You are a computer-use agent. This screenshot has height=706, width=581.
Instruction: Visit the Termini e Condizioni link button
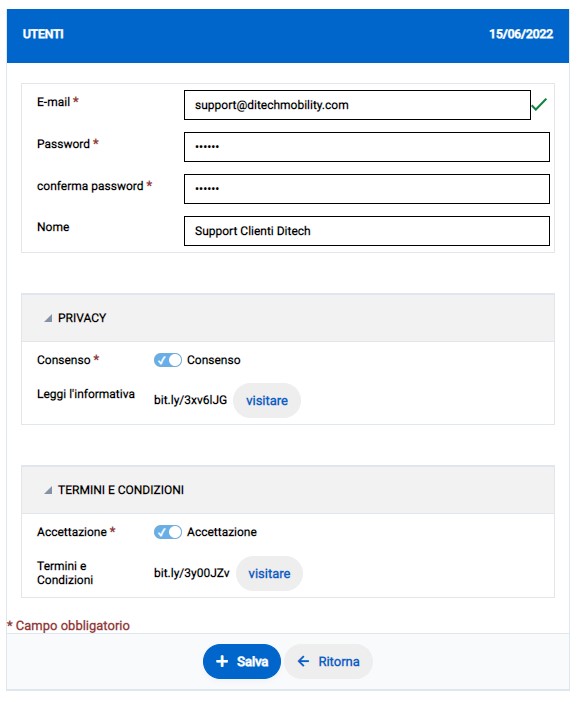pyautogui.click(x=269, y=573)
